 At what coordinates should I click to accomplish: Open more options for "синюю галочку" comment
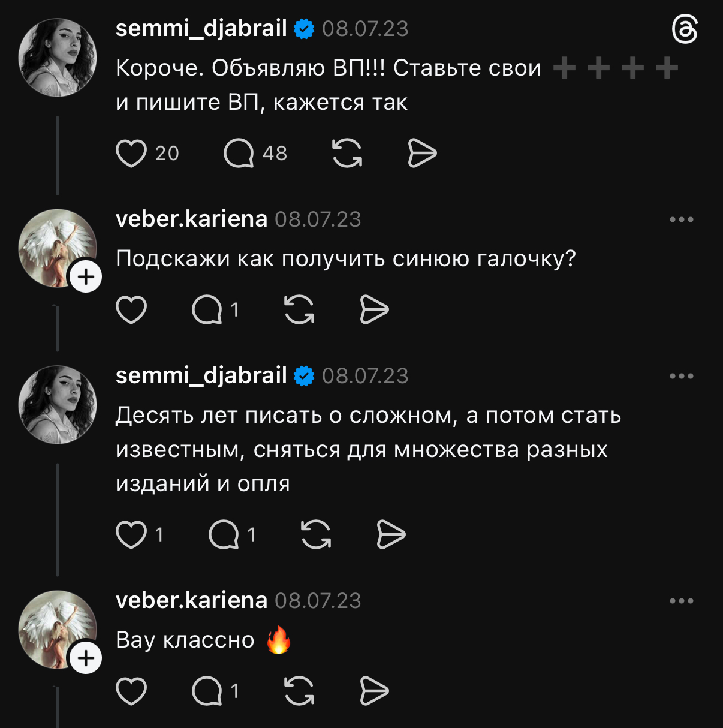pyautogui.click(x=682, y=219)
